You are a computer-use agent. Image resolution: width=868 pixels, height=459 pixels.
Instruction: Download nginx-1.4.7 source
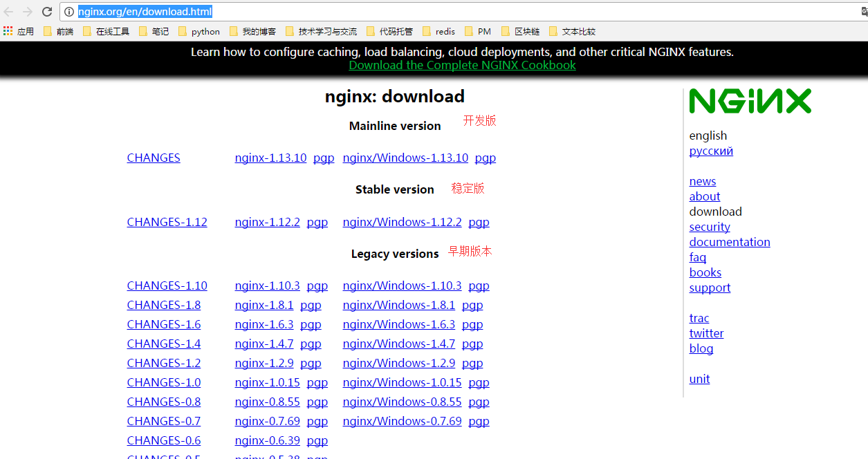click(x=264, y=344)
